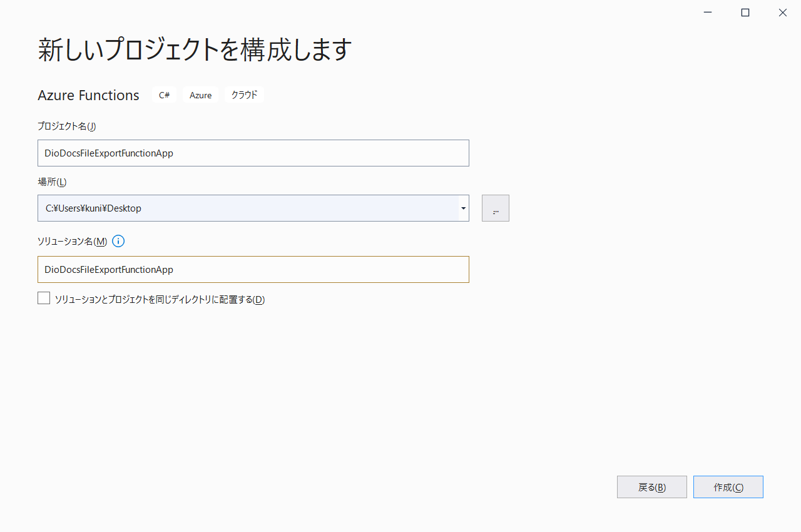Maximize the dialog window
The width and height of the screenshot is (801, 532).
point(745,13)
